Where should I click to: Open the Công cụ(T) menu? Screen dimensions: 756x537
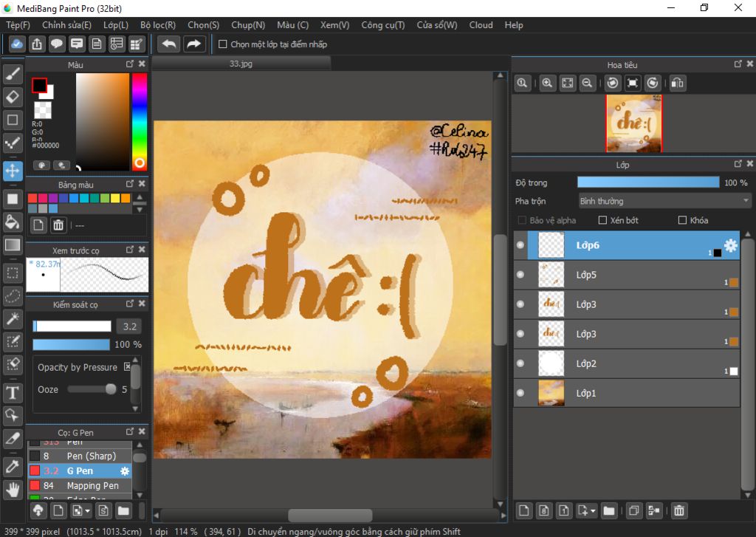tap(383, 25)
